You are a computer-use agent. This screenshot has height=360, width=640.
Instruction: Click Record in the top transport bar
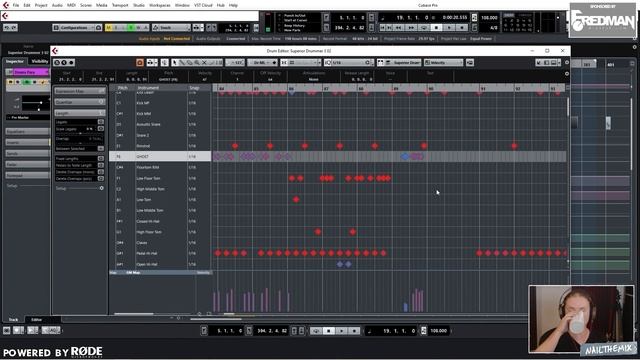tap(462, 27)
